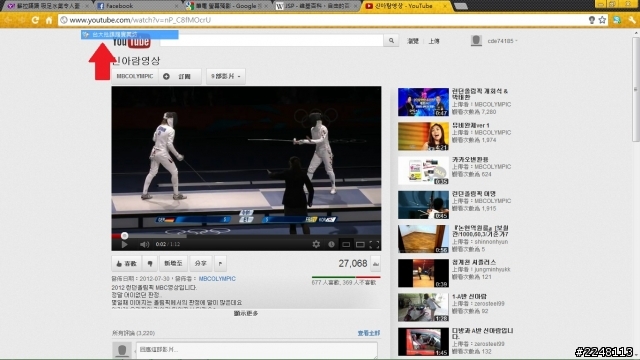Click the 27,068 view count
Screen dimensions: 640x360
pos(353,264)
